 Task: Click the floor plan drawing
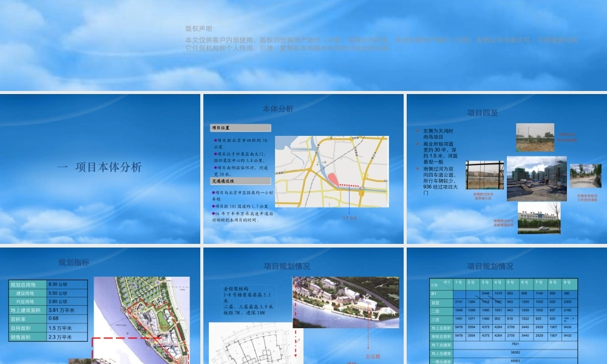pos(256,343)
